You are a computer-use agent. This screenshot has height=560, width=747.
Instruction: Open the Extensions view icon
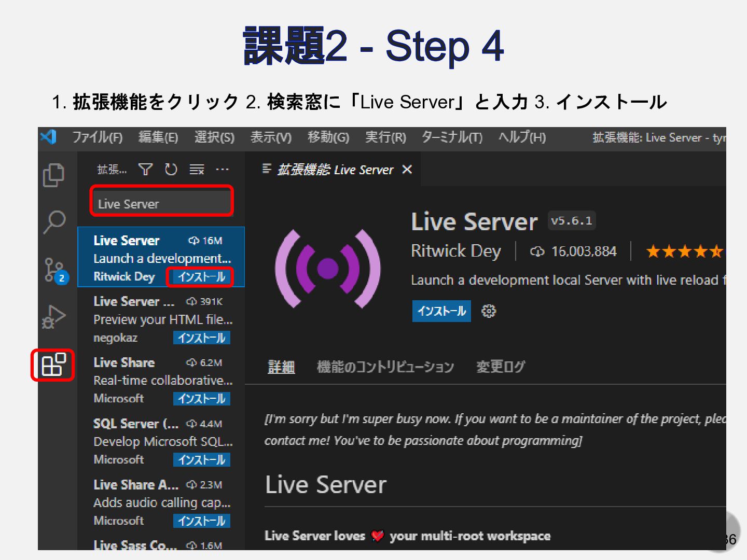click(53, 365)
